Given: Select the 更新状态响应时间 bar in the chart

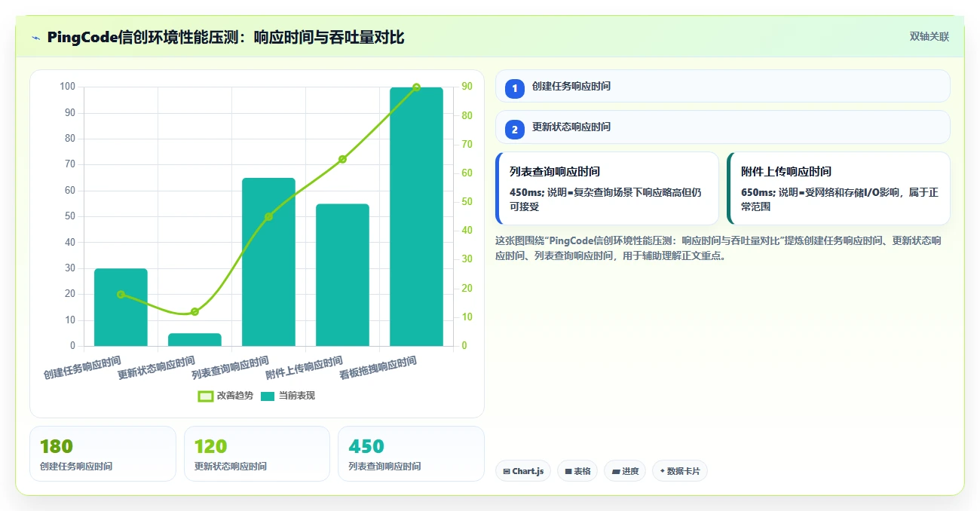Looking at the screenshot, I should tap(194, 340).
